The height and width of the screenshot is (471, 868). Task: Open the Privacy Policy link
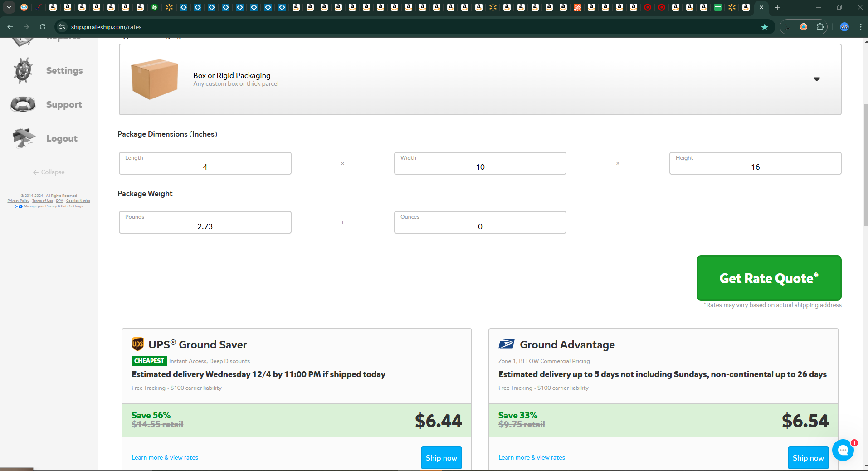pos(18,201)
